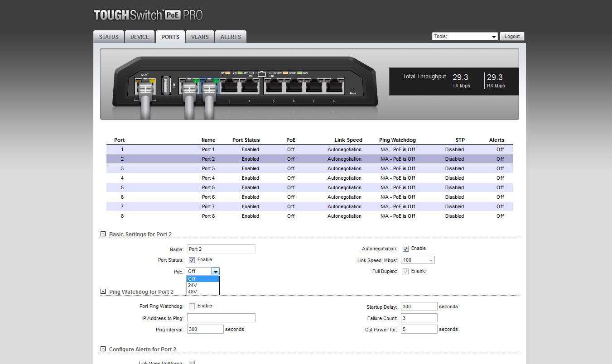The height and width of the screenshot is (364, 612).
Task: Select the Port 4 row in the table
Action: pos(309,178)
